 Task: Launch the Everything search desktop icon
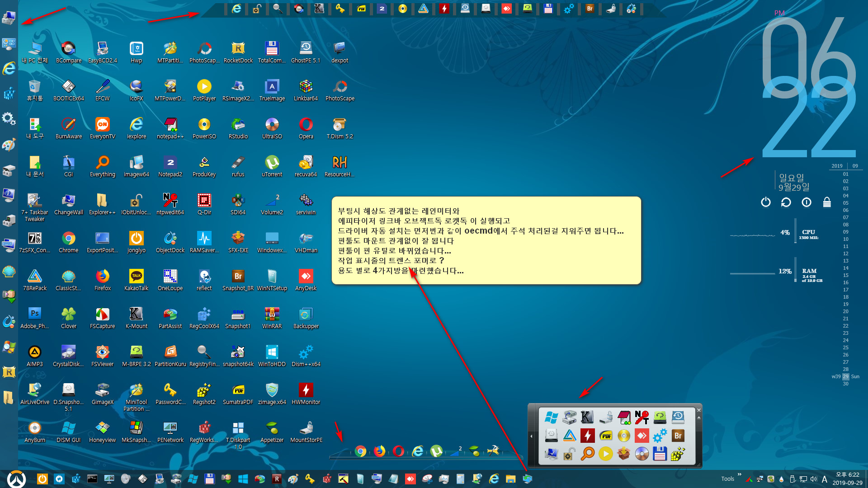(103, 166)
